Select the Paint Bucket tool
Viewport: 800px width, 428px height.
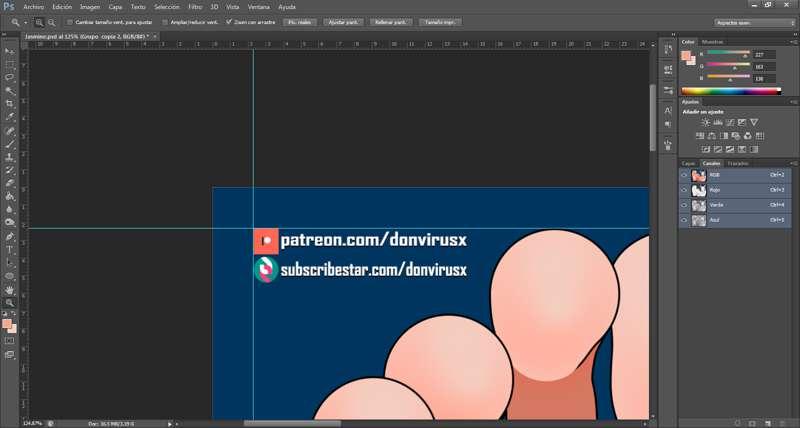click(10, 196)
